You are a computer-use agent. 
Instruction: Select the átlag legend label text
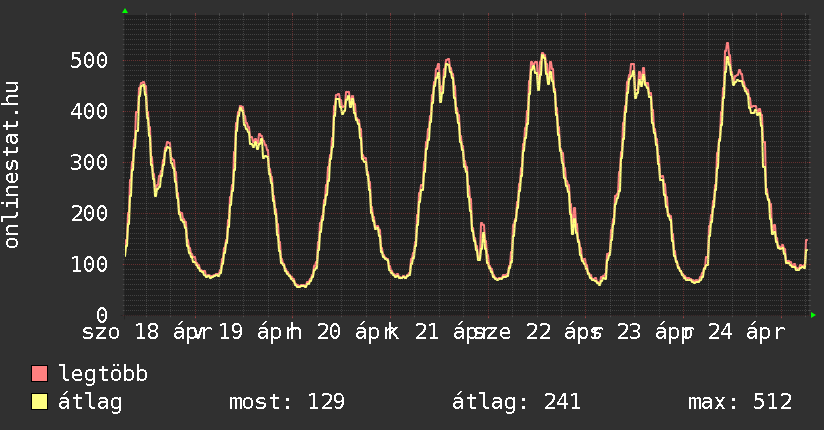(90, 402)
